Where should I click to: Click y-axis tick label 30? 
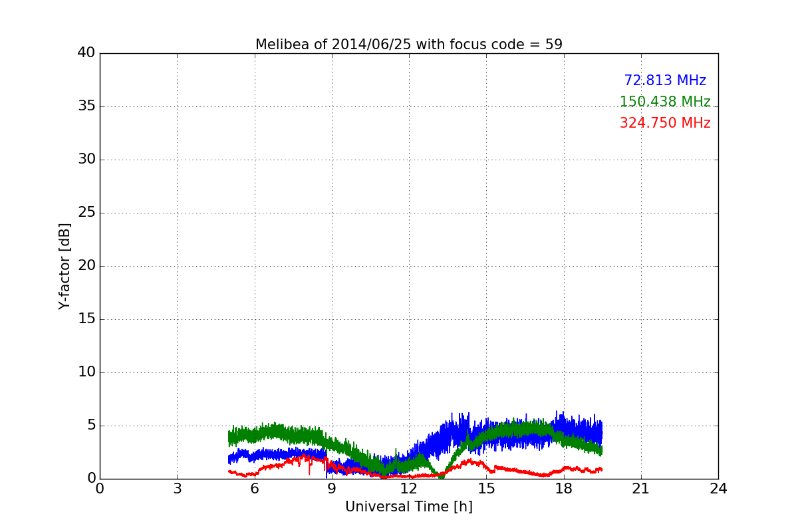(x=86, y=160)
